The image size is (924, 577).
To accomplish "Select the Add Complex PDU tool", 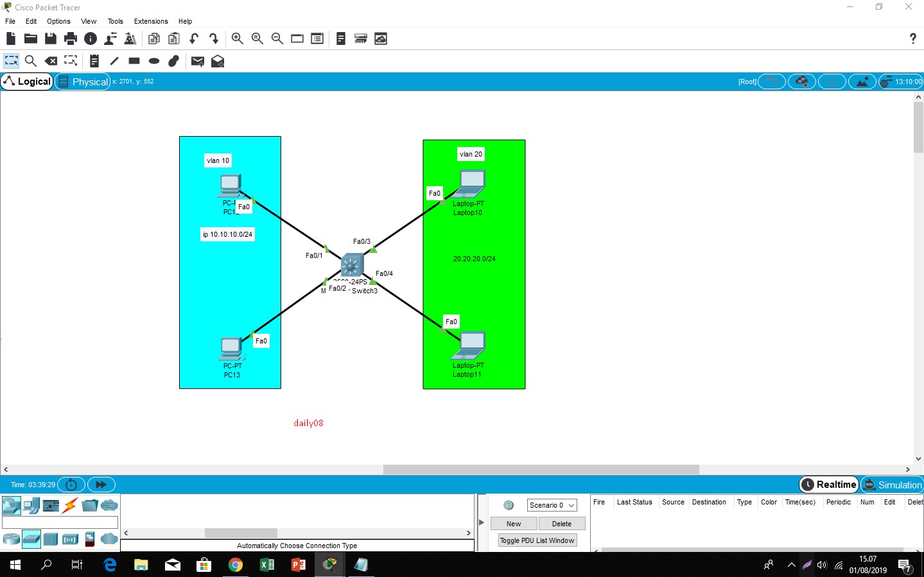I will click(x=218, y=60).
